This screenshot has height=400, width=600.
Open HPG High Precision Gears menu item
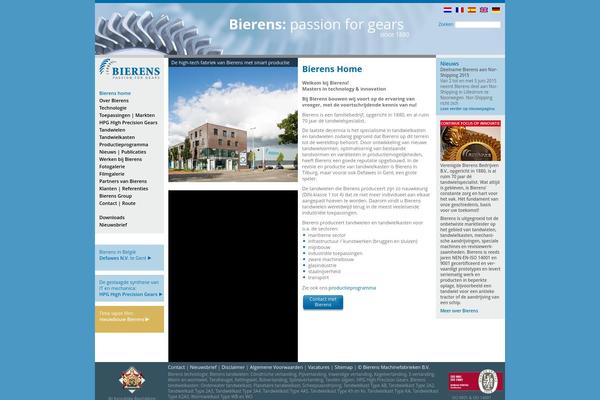(x=128, y=122)
